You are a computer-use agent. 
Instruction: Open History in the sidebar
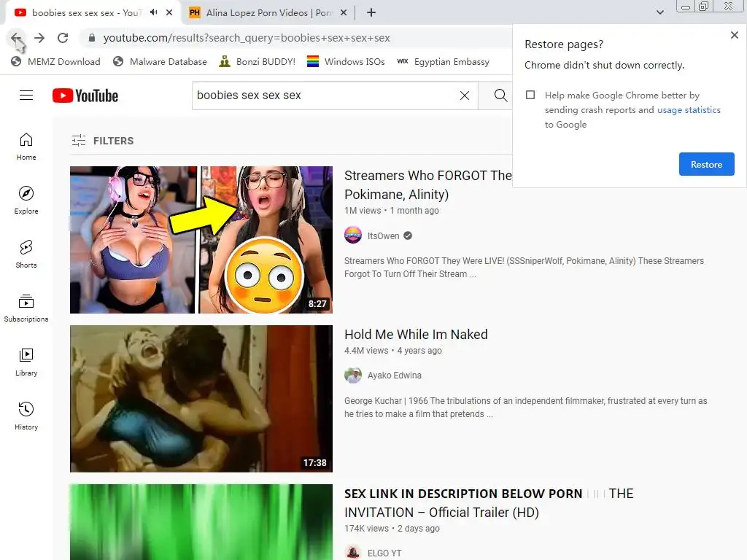coord(26,416)
